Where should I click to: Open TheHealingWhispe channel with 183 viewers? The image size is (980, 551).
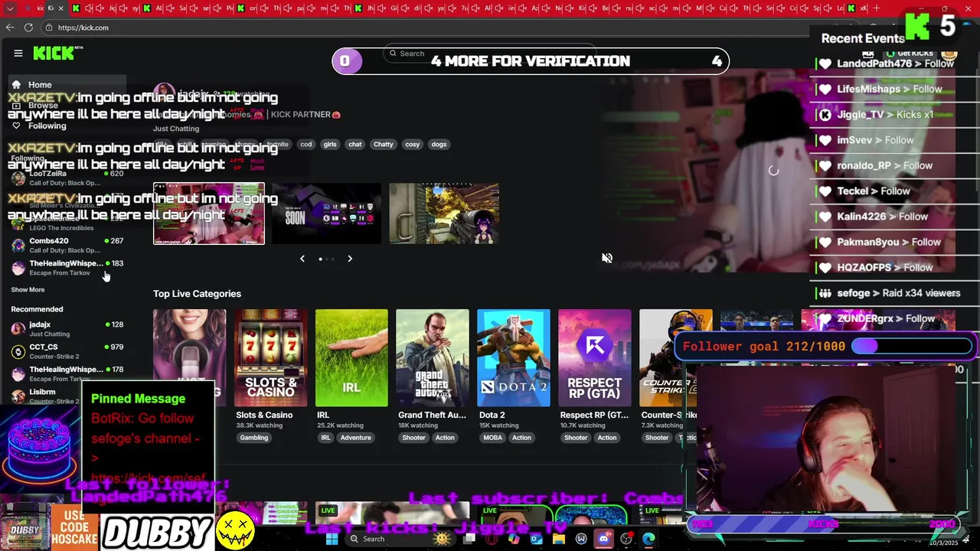tap(67, 268)
